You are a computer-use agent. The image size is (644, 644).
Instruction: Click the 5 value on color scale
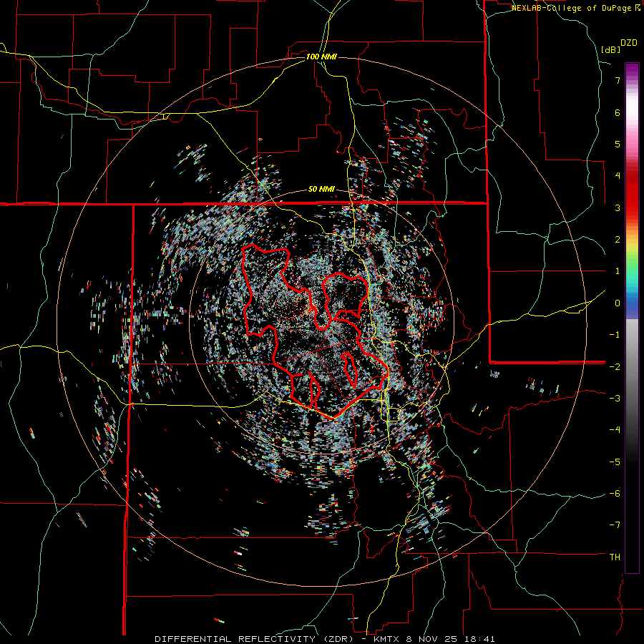click(618, 144)
